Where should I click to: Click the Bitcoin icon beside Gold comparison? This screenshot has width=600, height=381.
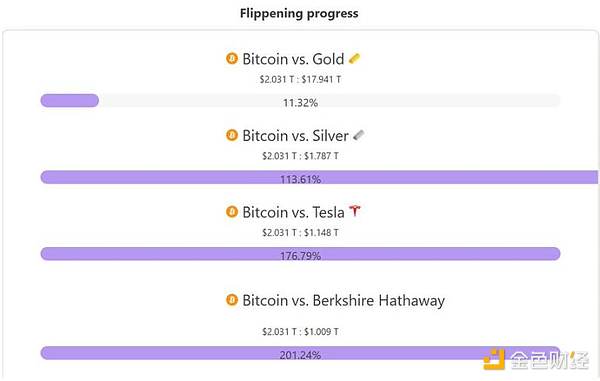pyautogui.click(x=232, y=59)
